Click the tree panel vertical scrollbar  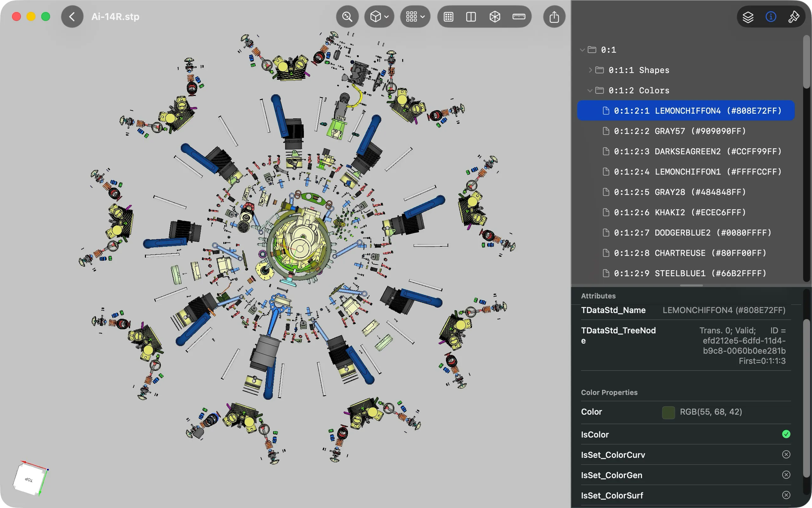coord(806,62)
